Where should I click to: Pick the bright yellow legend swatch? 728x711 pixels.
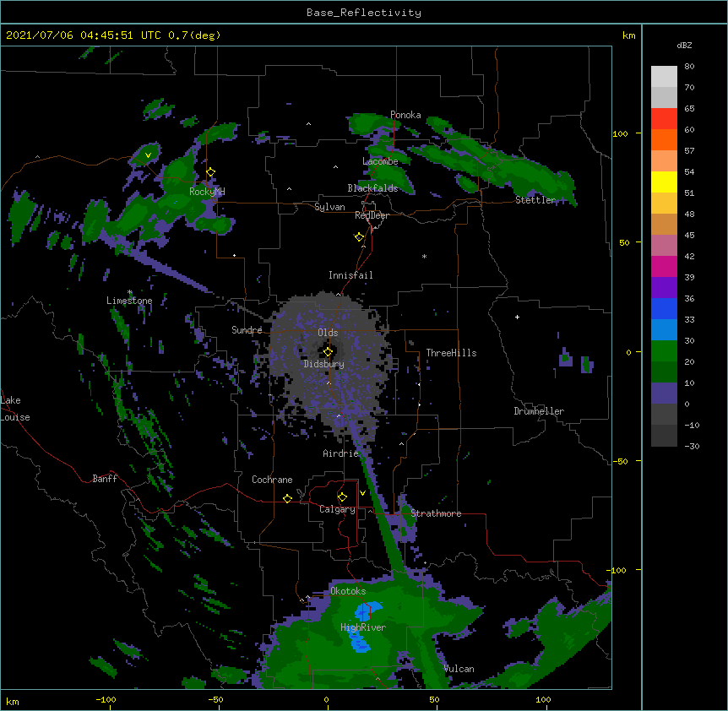click(664, 182)
